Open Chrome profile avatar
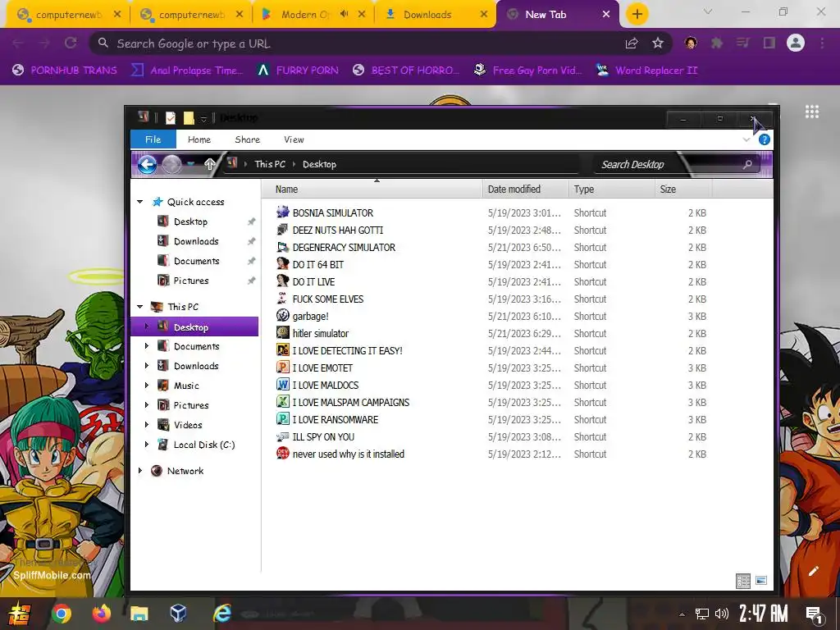The image size is (840, 630). [796, 43]
